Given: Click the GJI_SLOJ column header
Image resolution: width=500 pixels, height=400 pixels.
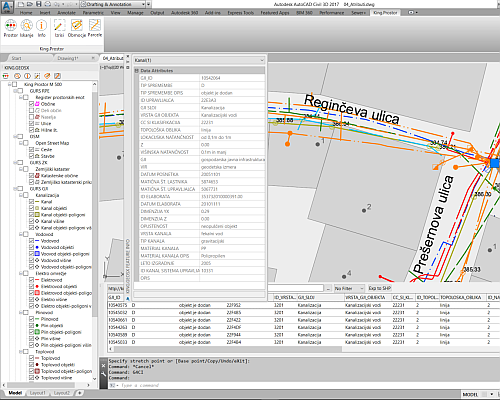Looking at the screenshot, I should [x=320, y=297].
